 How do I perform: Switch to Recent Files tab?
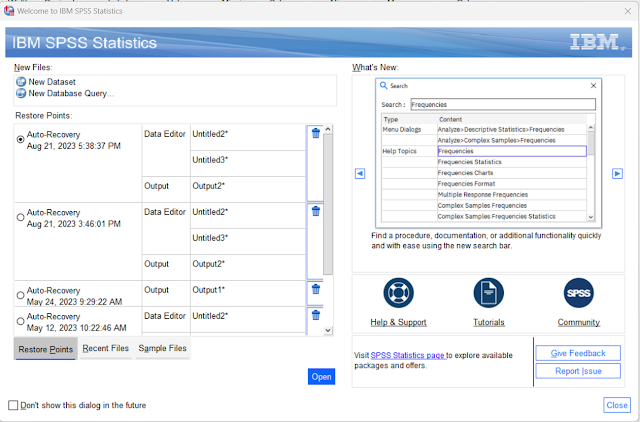point(105,348)
